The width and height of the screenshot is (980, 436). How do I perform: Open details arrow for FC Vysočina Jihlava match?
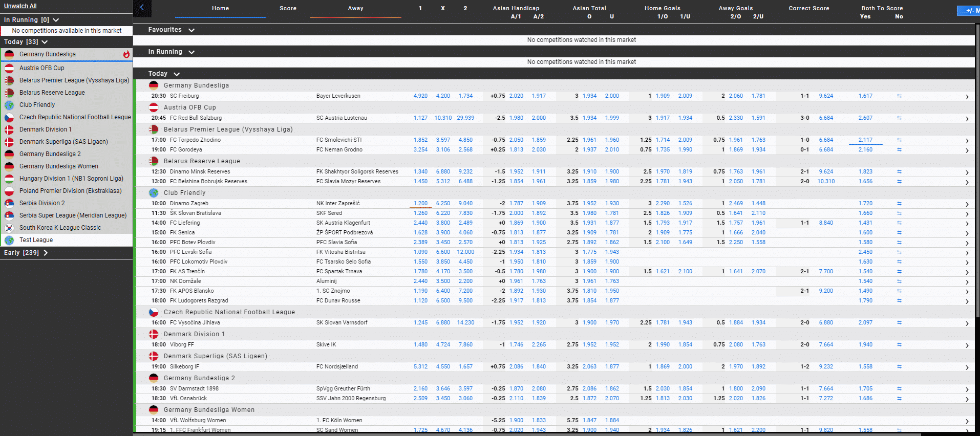coord(967,323)
